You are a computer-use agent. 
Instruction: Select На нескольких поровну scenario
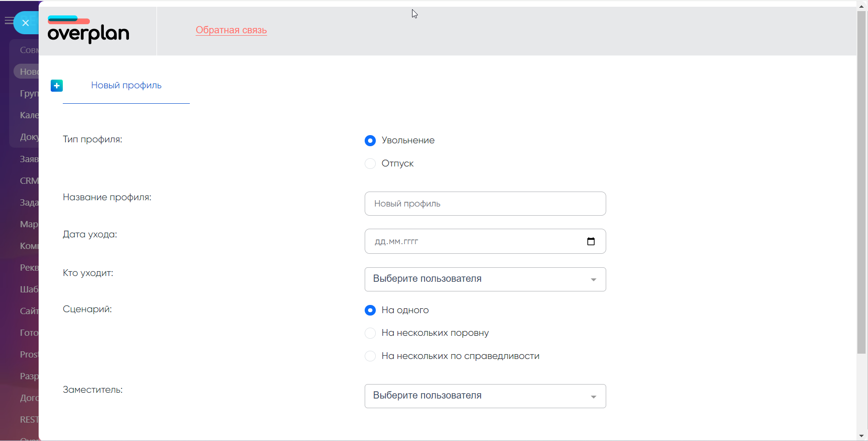pos(370,333)
